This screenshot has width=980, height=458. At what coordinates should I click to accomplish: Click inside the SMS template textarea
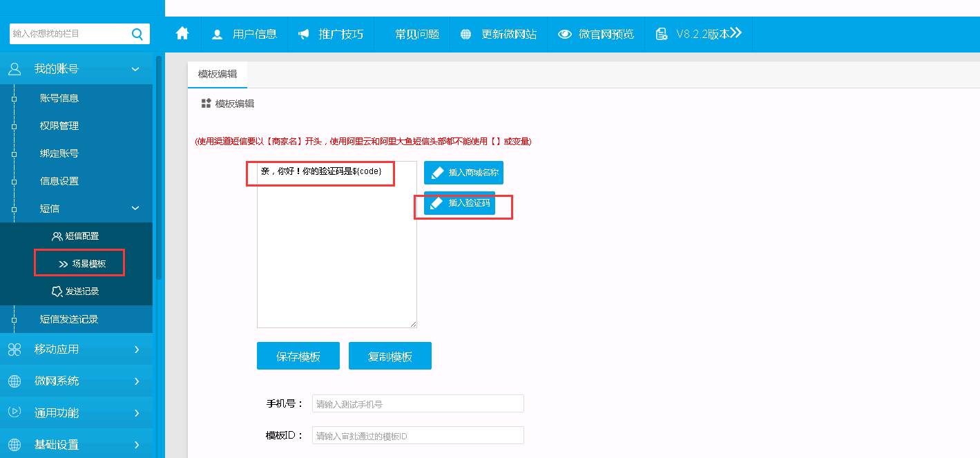click(337, 245)
